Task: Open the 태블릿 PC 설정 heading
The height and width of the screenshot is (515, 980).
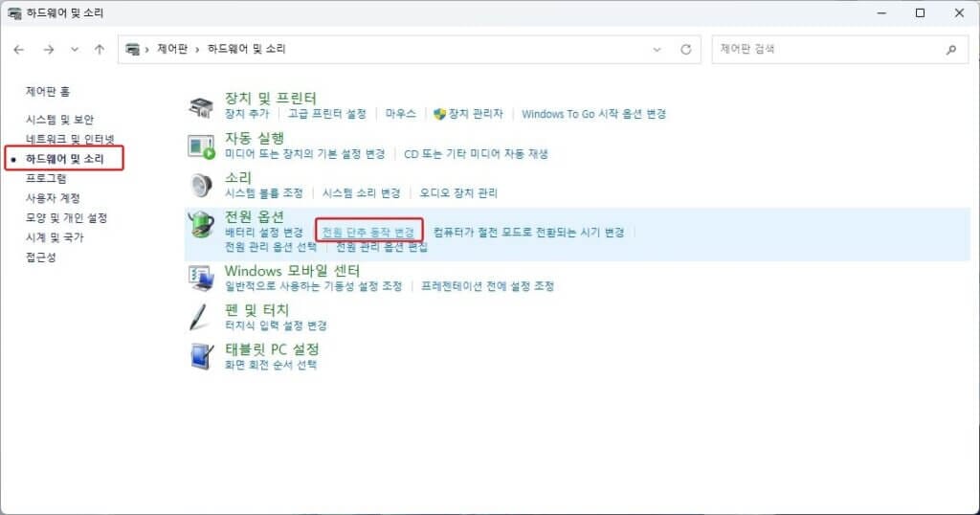Action: click(x=272, y=349)
